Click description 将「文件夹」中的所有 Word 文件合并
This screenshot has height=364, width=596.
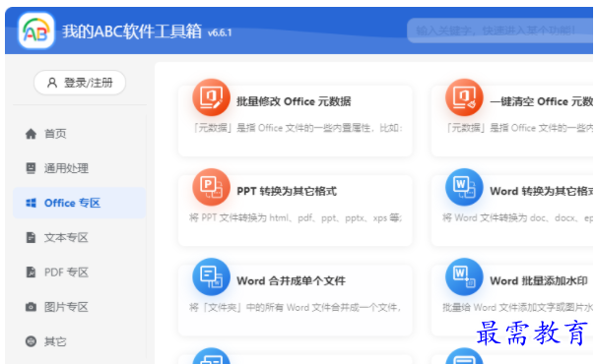[x=295, y=308]
